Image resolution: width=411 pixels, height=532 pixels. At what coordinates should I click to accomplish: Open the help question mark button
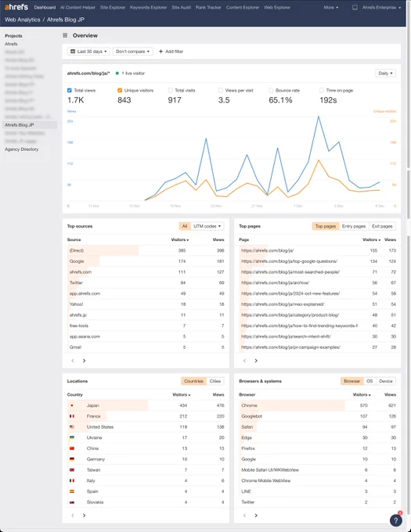395,520
